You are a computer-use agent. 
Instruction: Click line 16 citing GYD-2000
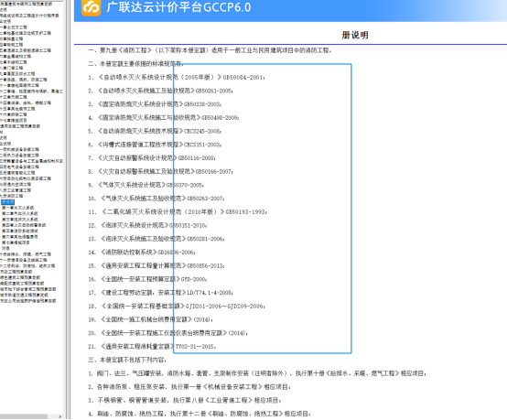(147, 279)
